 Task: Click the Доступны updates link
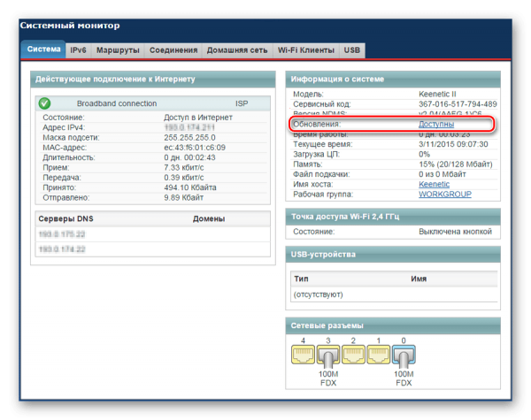(x=436, y=124)
